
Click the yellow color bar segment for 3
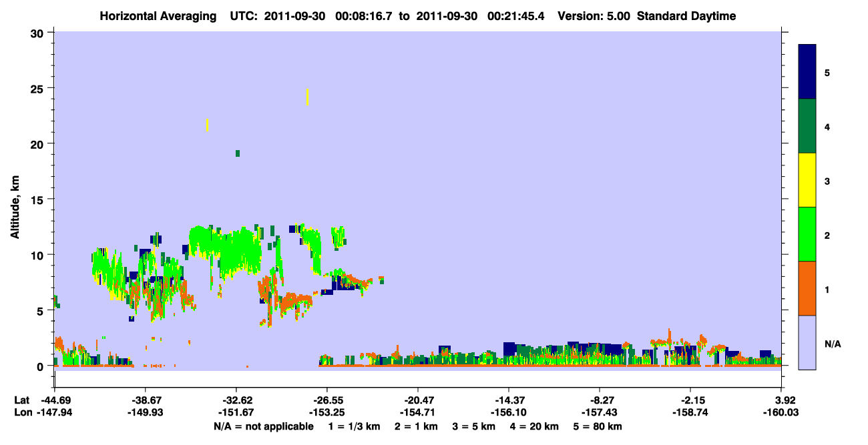click(x=807, y=180)
